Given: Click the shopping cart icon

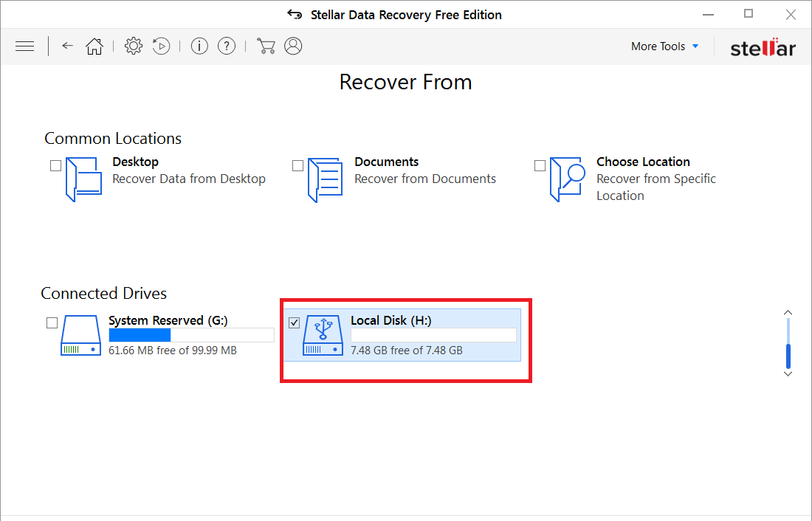Looking at the screenshot, I should (x=266, y=46).
